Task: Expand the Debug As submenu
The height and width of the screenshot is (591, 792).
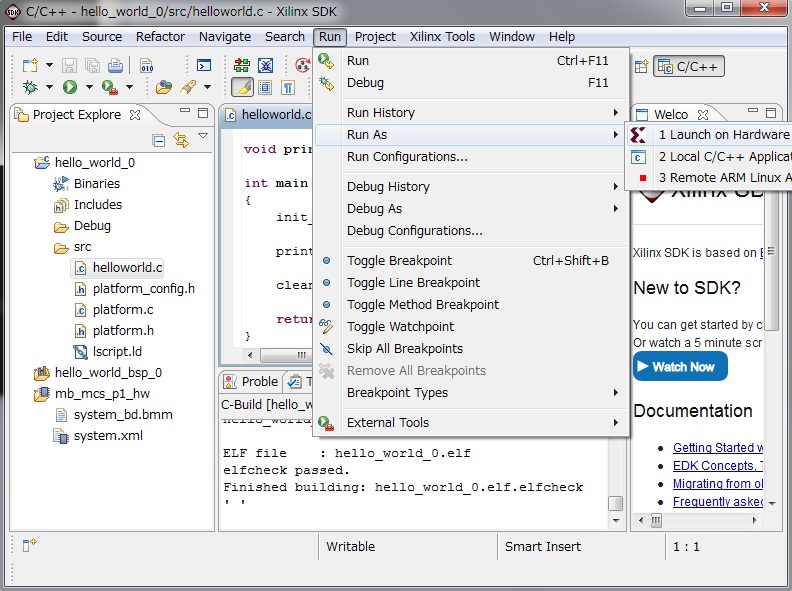Action: (x=471, y=209)
